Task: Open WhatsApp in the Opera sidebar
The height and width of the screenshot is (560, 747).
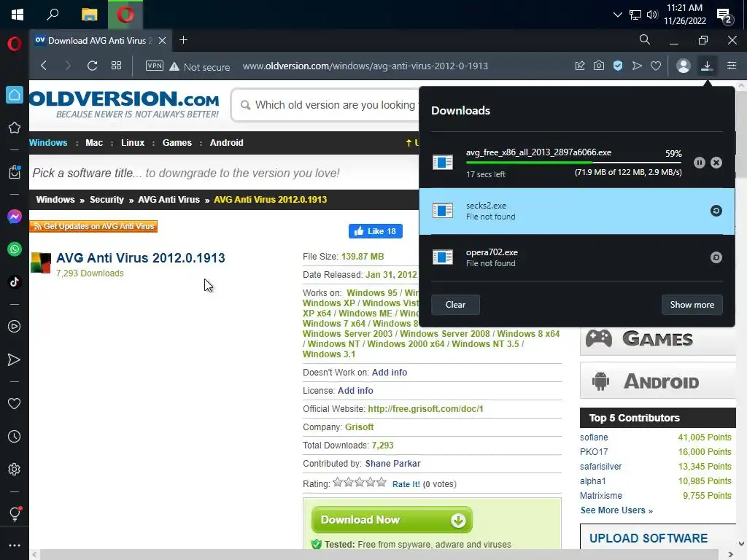Action: point(15,249)
